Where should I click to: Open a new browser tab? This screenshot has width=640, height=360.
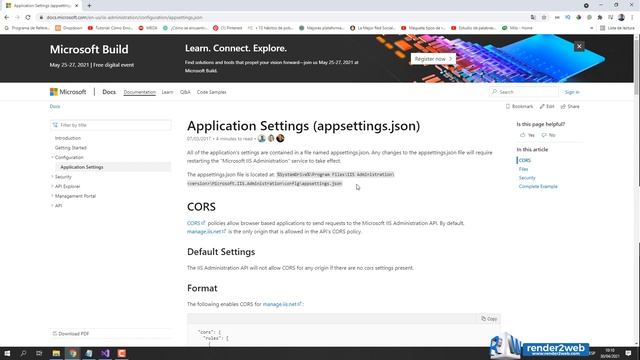(89, 6)
